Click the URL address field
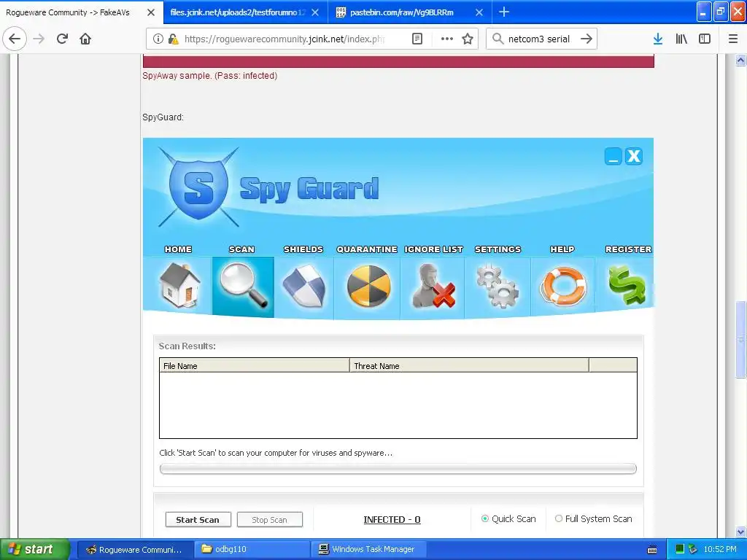 point(285,39)
